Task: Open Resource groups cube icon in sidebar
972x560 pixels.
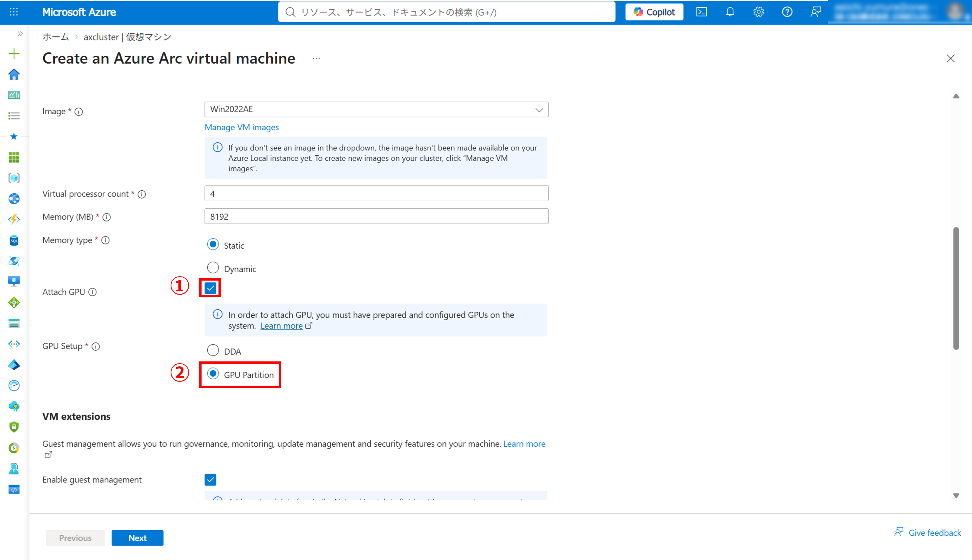Action: point(14,178)
